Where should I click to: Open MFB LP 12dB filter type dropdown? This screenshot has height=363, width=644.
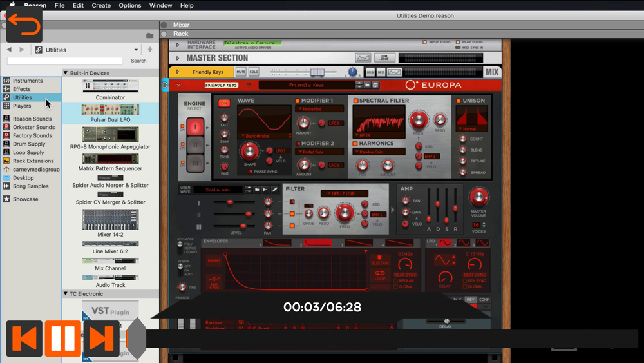click(345, 193)
